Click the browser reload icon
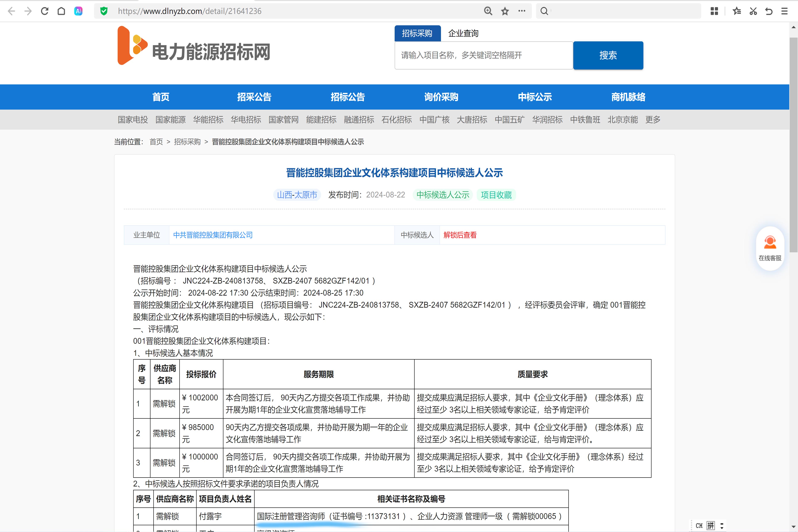798x532 pixels. (x=44, y=11)
